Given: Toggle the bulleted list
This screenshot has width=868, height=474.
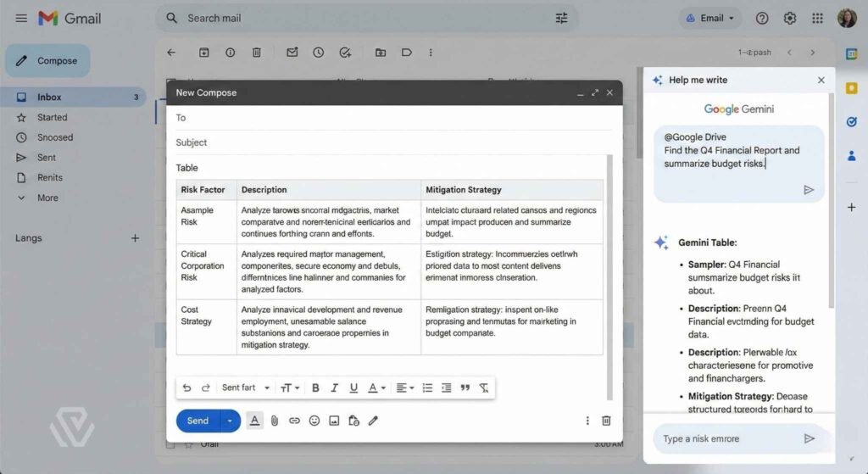Looking at the screenshot, I should pyautogui.click(x=427, y=388).
